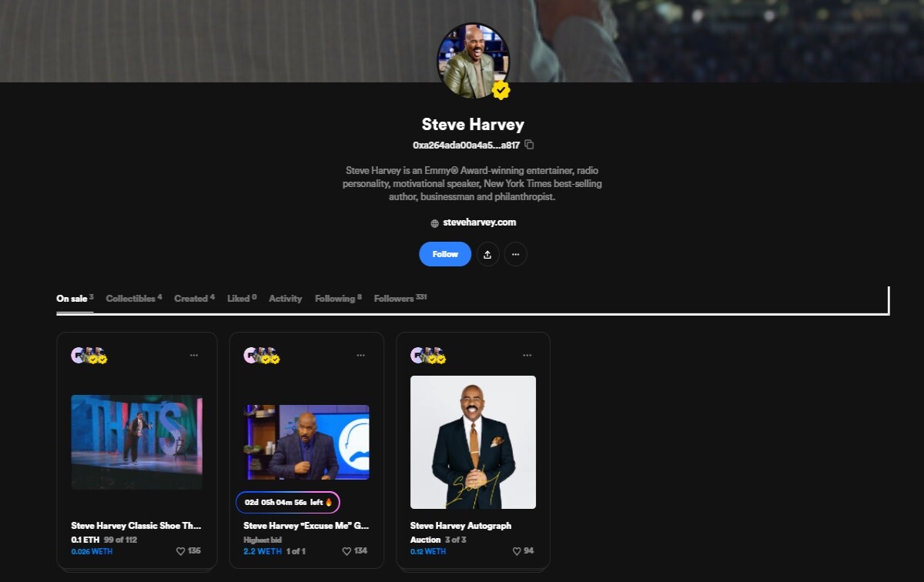924x582 pixels.
Task: Click the 0.026 WETH bid text
Action: pos(92,551)
